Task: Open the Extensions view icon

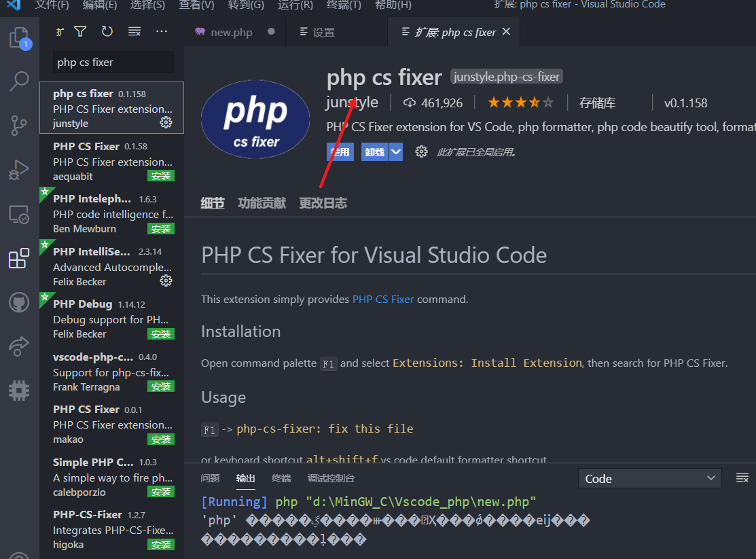Action: point(19,258)
